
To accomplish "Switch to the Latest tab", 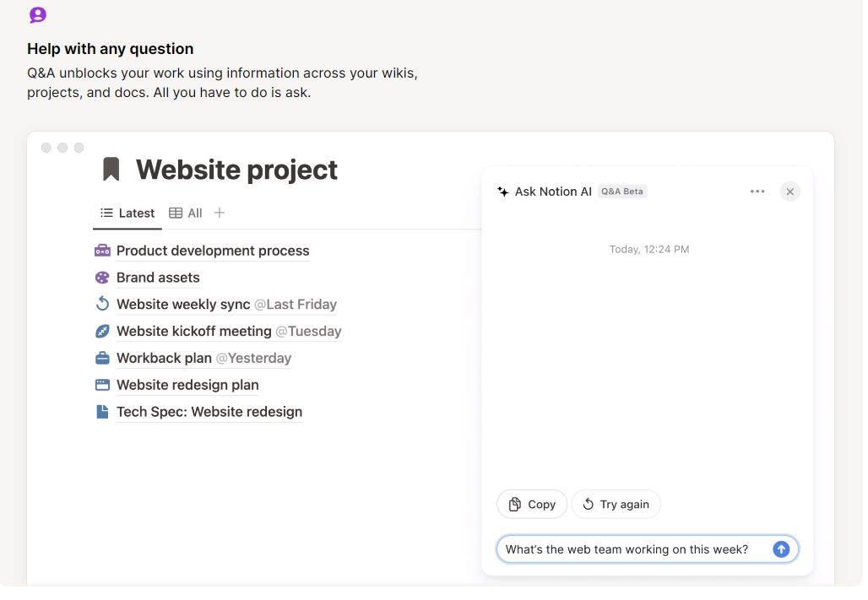I will [127, 213].
